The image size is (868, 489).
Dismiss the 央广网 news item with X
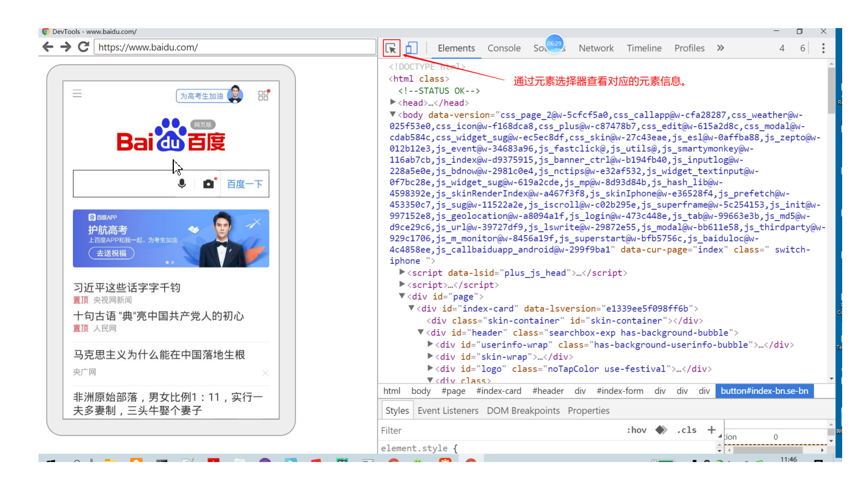pos(265,373)
